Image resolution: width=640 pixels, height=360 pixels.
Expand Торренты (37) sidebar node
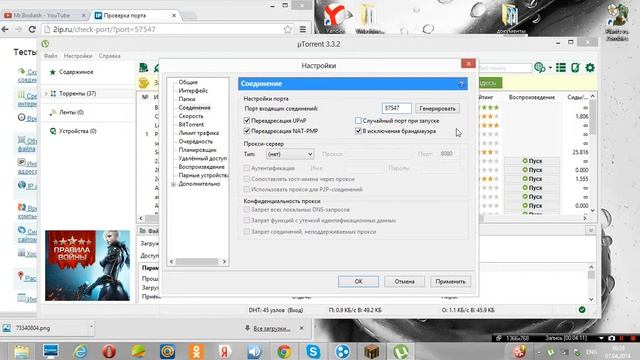[46, 94]
